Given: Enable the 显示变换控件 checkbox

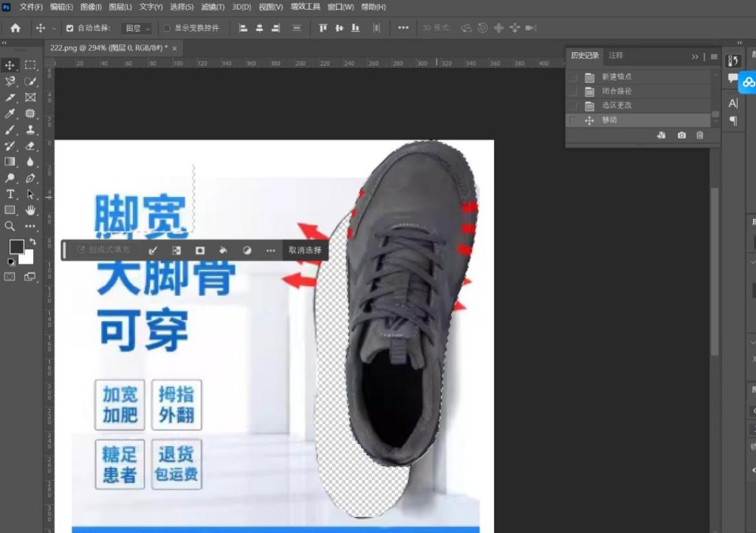Looking at the screenshot, I should (167, 28).
